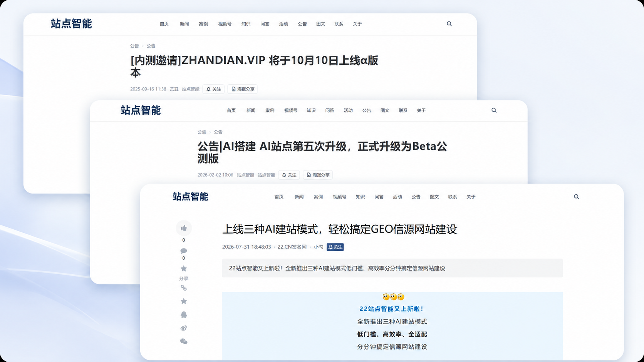The image size is (644, 362).
Task: Click the 22.CN签名网 source link in the front article
Action: point(292,247)
